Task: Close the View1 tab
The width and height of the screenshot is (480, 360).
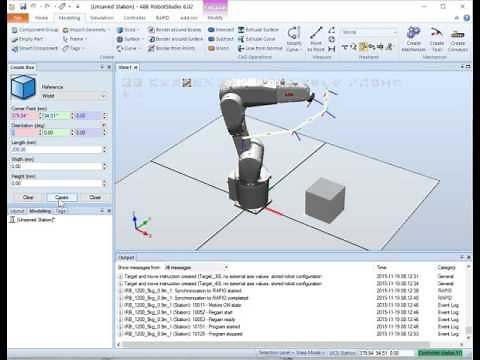Action: pyautogui.click(x=136, y=68)
